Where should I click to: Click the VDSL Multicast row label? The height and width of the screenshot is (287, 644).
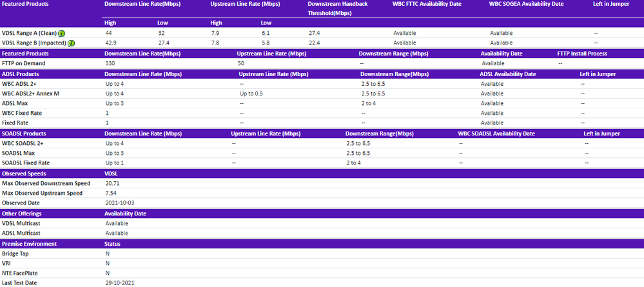coord(23,223)
